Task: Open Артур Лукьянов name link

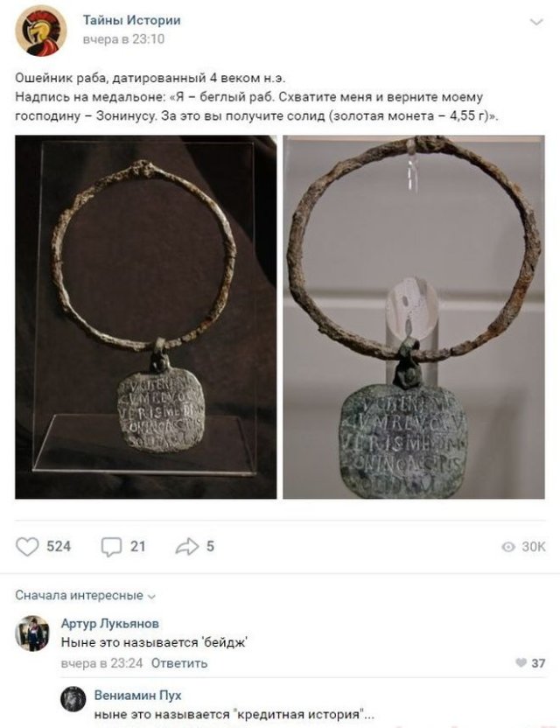Action: tap(110, 623)
